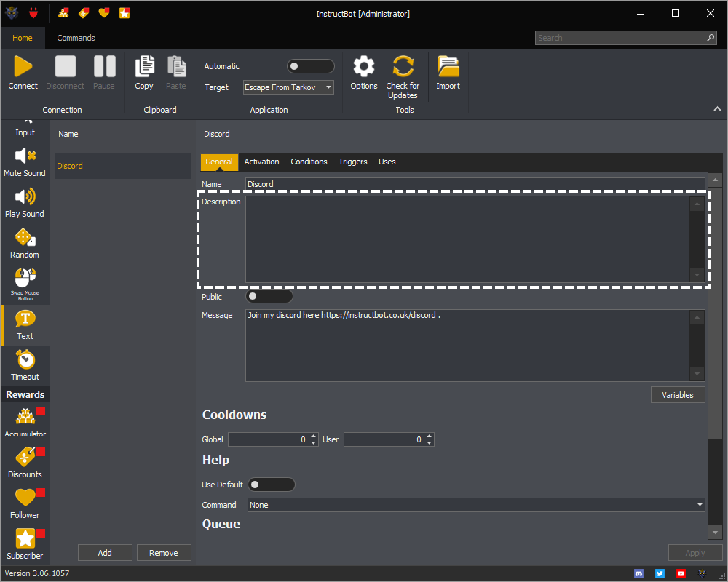Click Check for Updates icon
This screenshot has height=582, width=728.
coord(403,66)
